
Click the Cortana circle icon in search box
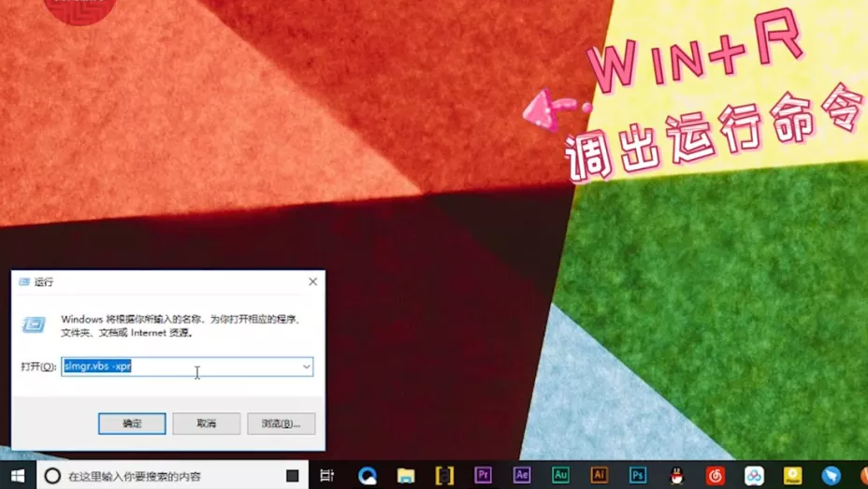point(52,476)
